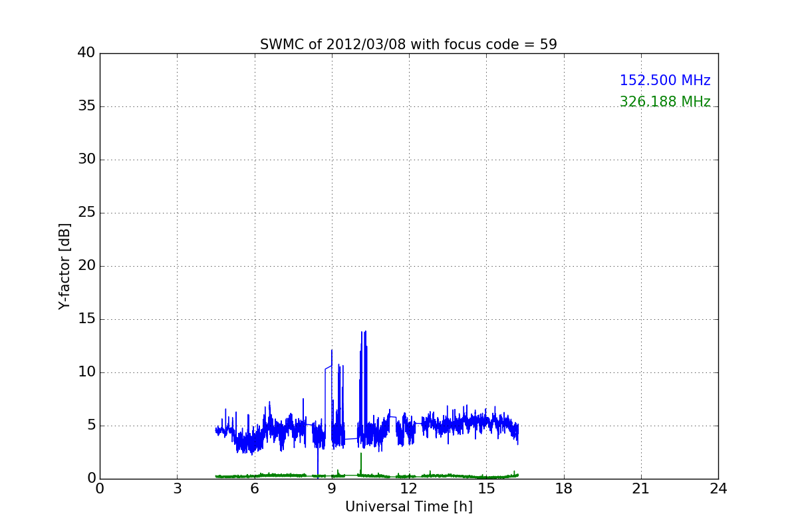Click x-axis tick label '9'

332,489
